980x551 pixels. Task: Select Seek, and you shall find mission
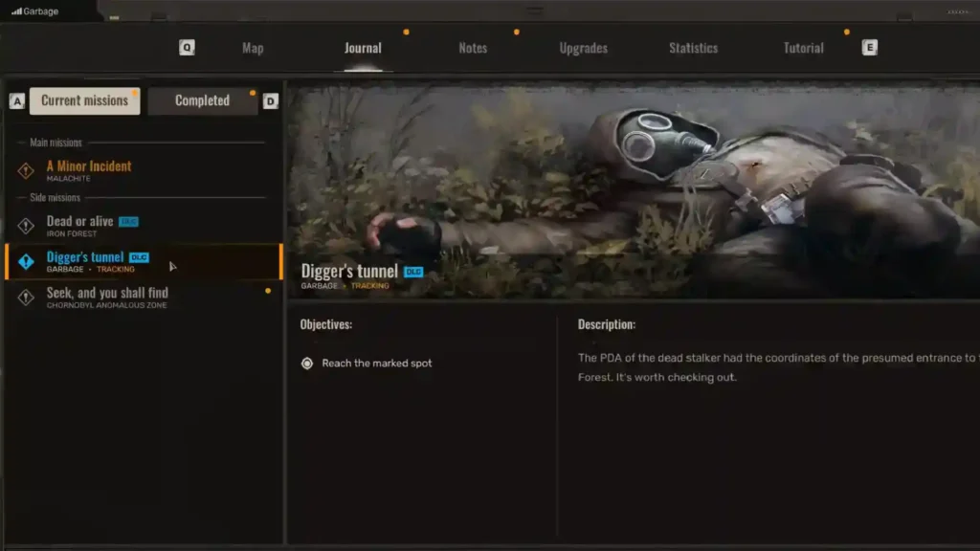pyautogui.click(x=144, y=298)
